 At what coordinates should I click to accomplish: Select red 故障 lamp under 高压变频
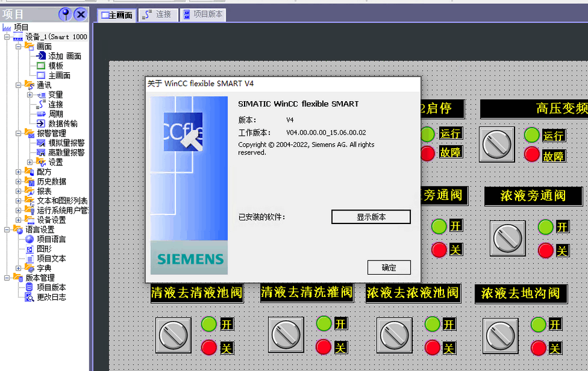[x=532, y=155]
